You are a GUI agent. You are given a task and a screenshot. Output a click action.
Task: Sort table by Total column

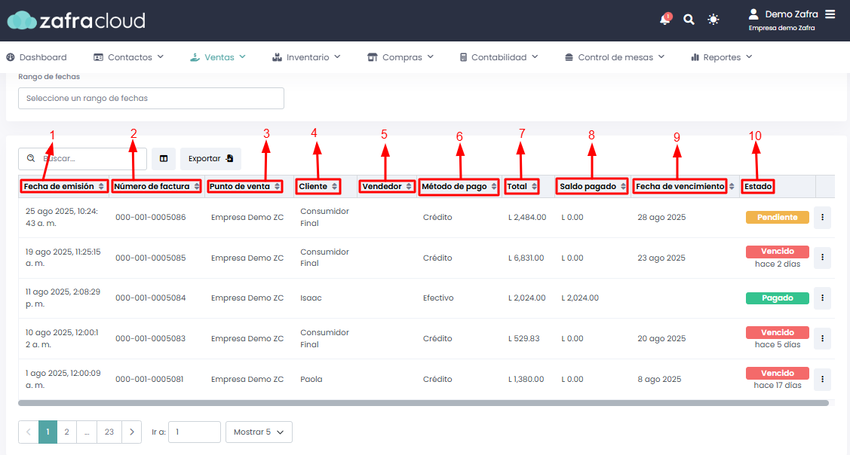521,186
